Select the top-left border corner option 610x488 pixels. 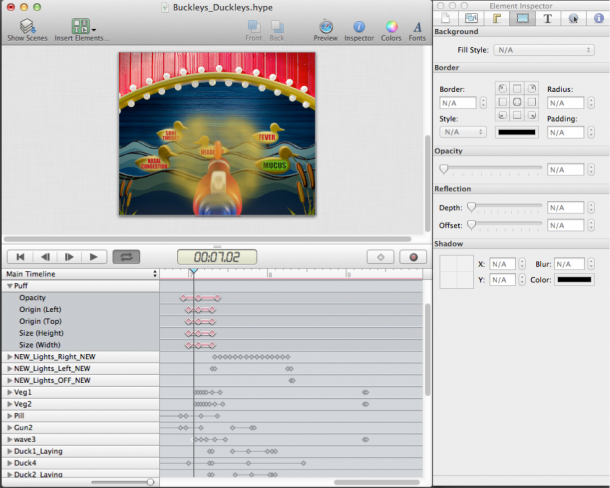pyautogui.click(x=502, y=88)
